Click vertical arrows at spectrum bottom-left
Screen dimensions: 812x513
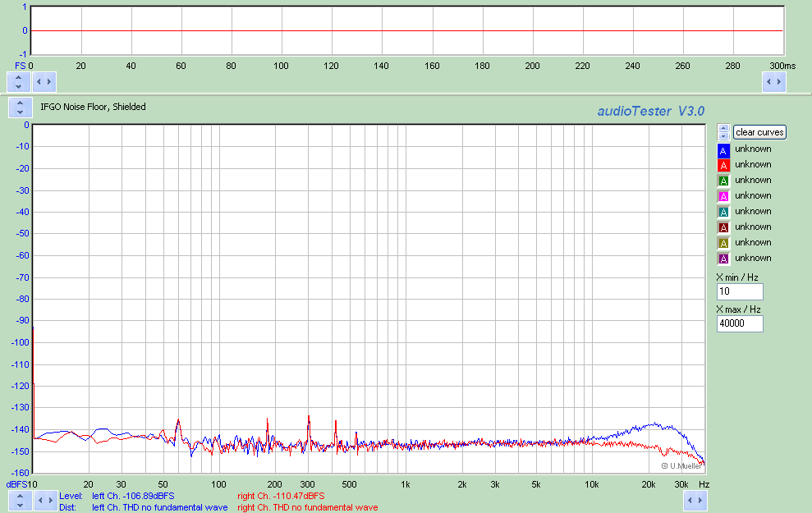pos(19,500)
